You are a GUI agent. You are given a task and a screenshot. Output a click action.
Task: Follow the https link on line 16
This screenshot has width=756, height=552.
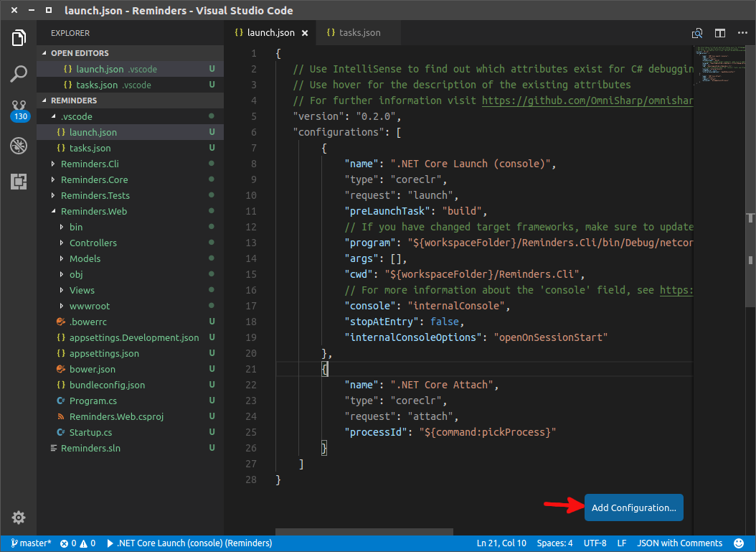coord(676,290)
